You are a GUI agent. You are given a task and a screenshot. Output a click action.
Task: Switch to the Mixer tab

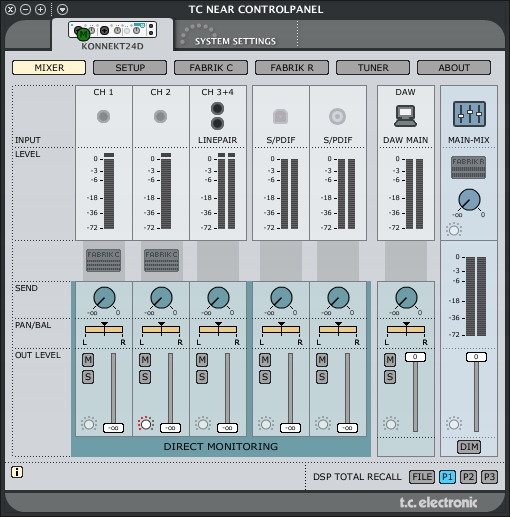pos(49,68)
